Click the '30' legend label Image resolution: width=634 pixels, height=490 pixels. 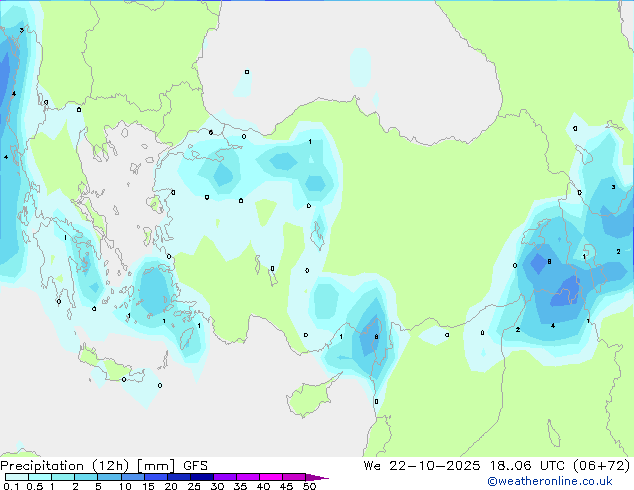(x=217, y=486)
